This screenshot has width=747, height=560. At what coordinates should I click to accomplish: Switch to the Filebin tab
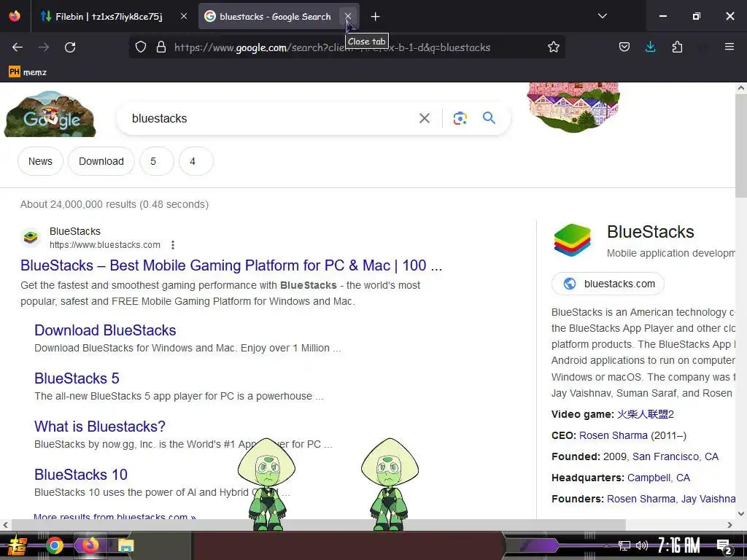point(109,17)
